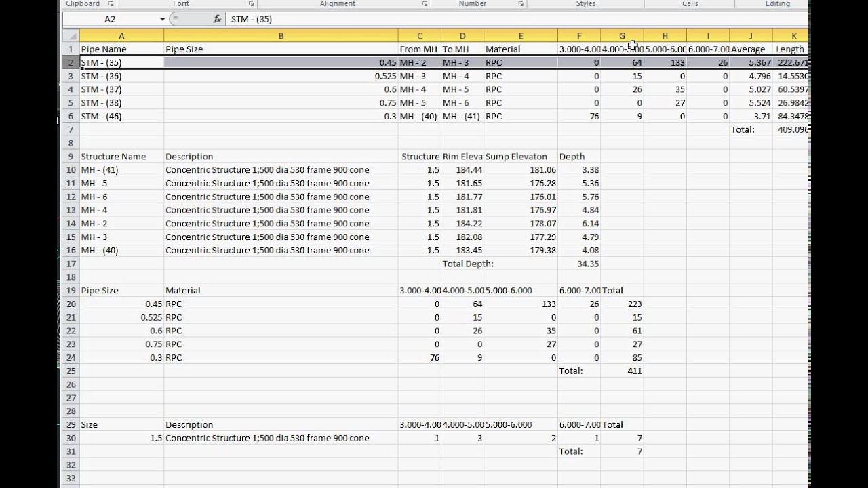Select column A header
868x488 pixels.
121,36
